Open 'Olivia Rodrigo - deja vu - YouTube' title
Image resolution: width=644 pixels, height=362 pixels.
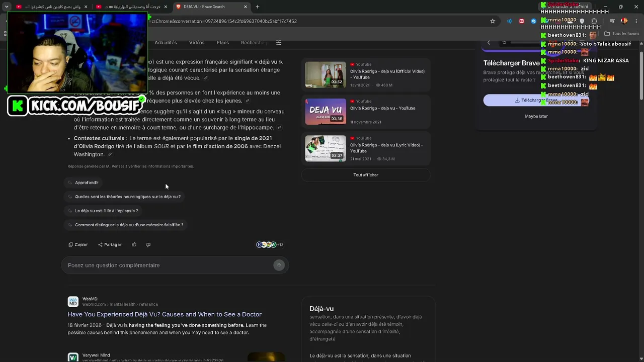pyautogui.click(x=383, y=108)
